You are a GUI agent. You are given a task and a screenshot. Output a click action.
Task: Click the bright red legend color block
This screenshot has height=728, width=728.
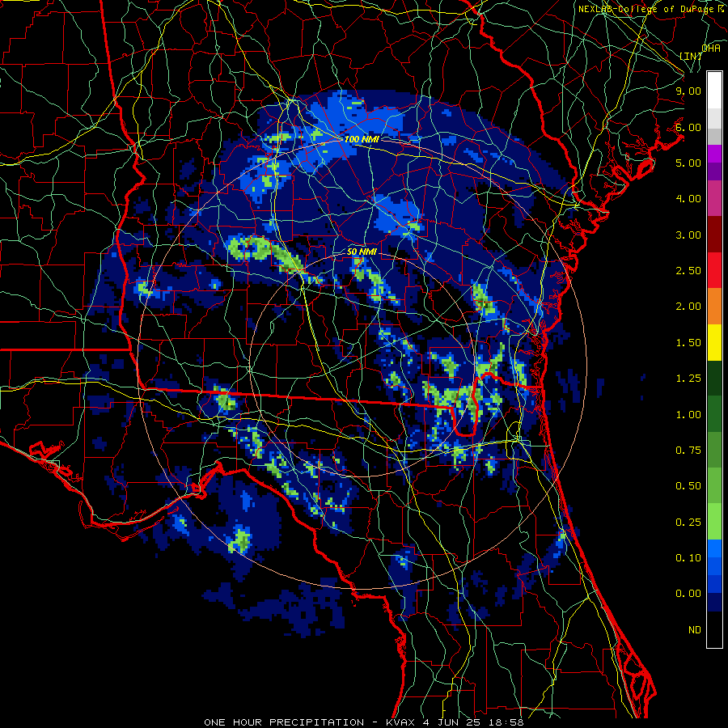[x=714, y=270]
